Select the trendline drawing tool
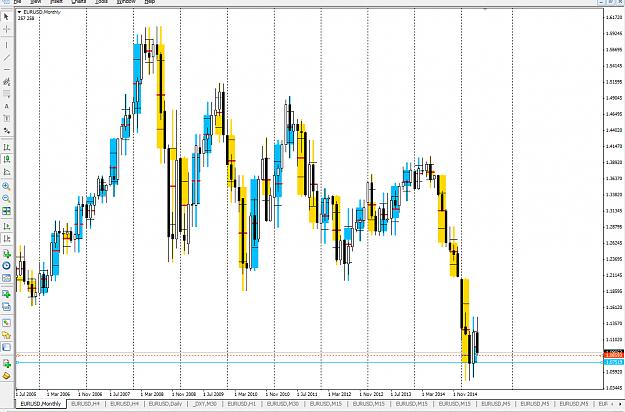 [6, 58]
